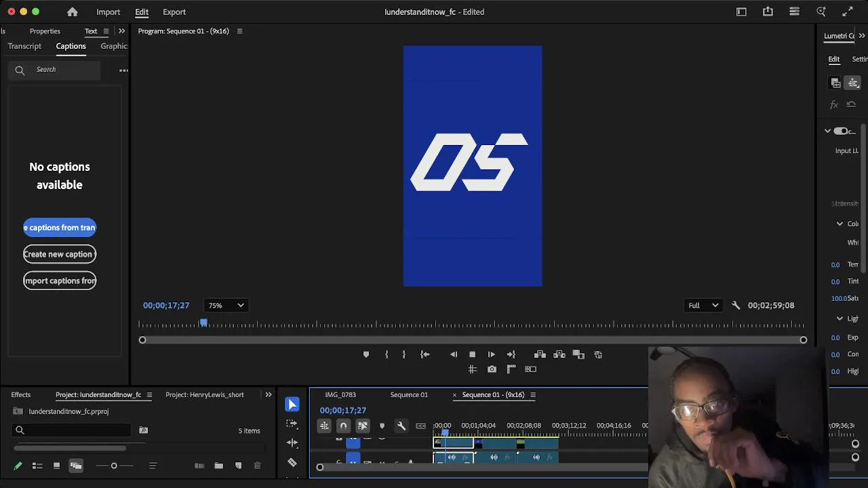Click the Extract button
This screenshot has width=868, height=488.
[x=559, y=354]
